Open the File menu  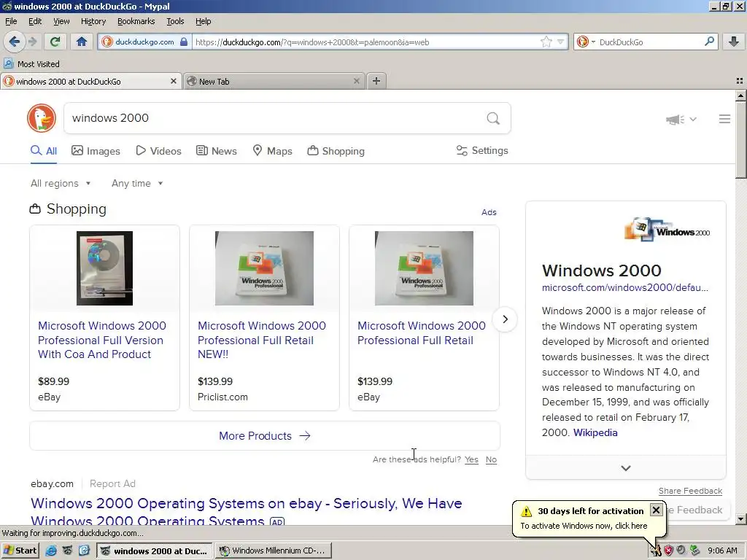pyautogui.click(x=11, y=21)
